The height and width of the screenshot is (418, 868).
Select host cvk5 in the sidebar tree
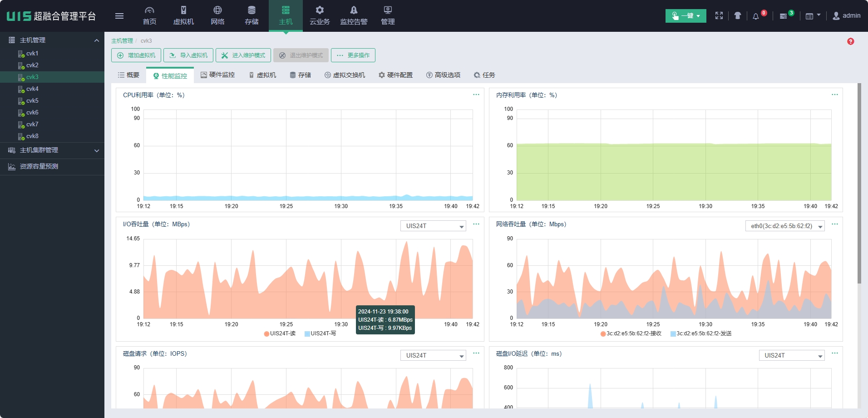[x=32, y=101]
